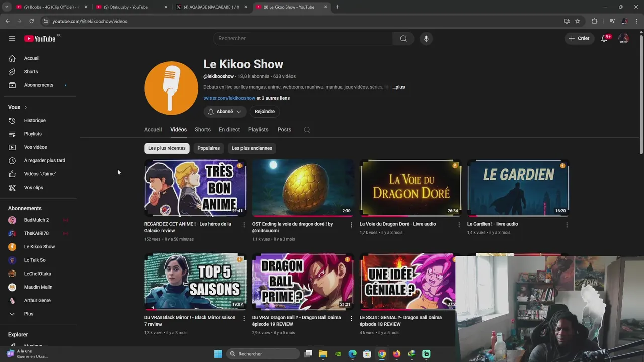
Task: Open LeChefOtaku subscription channel
Action: click(x=39, y=274)
